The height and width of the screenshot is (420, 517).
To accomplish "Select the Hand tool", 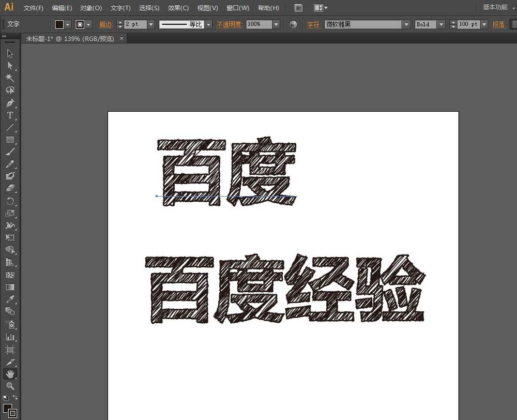I will coord(10,374).
